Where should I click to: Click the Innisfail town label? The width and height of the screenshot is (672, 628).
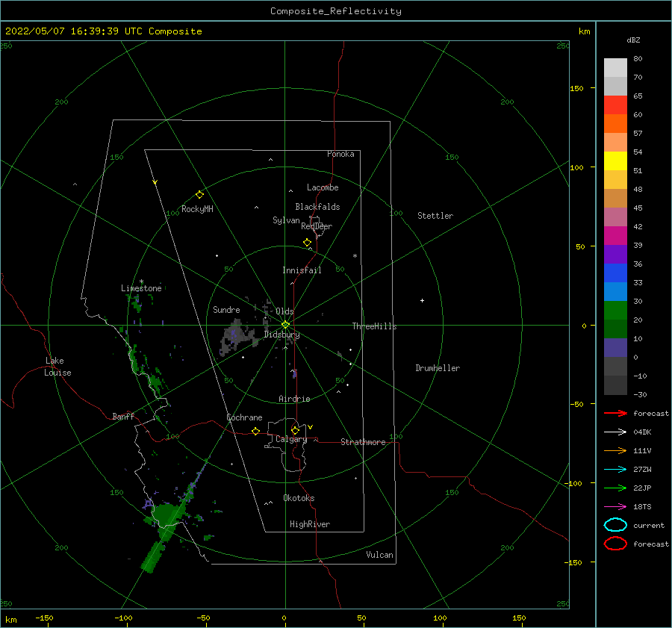pos(302,270)
